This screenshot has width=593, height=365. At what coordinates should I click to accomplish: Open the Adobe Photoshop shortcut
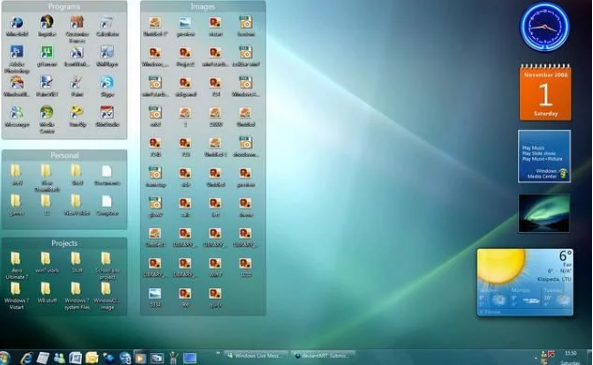point(17,59)
